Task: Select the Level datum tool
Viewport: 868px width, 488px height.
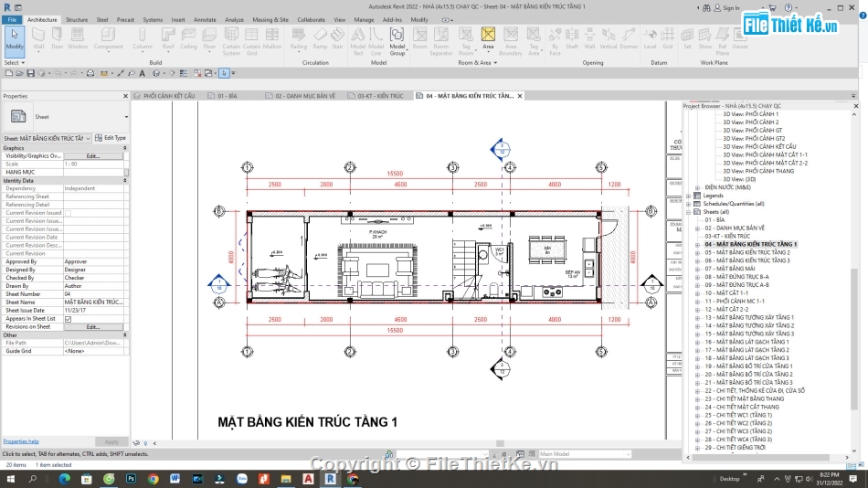Action: (650, 39)
